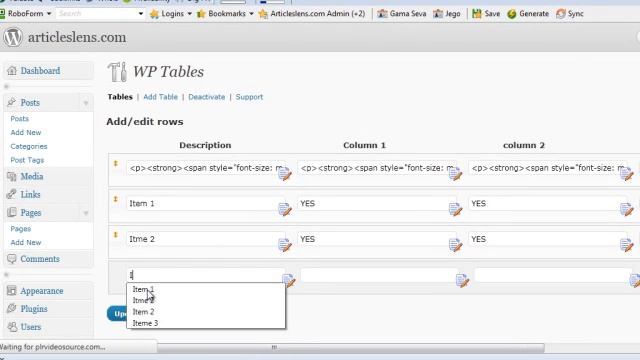Open the Pages submenu link
The height and width of the screenshot is (360, 640).
(x=20, y=229)
